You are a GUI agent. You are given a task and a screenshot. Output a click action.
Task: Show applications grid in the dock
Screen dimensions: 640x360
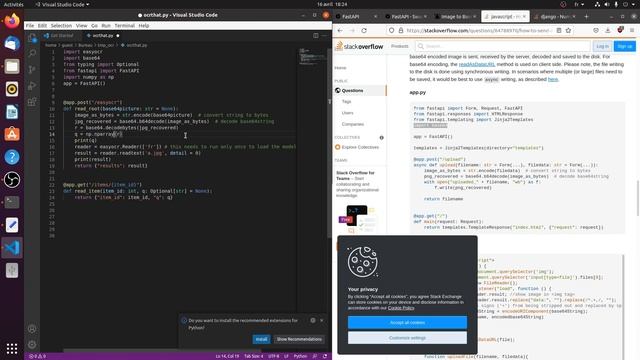(12, 349)
